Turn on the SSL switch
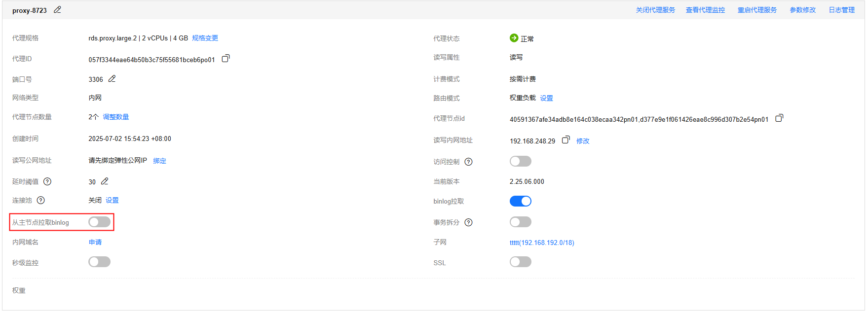 (520, 262)
